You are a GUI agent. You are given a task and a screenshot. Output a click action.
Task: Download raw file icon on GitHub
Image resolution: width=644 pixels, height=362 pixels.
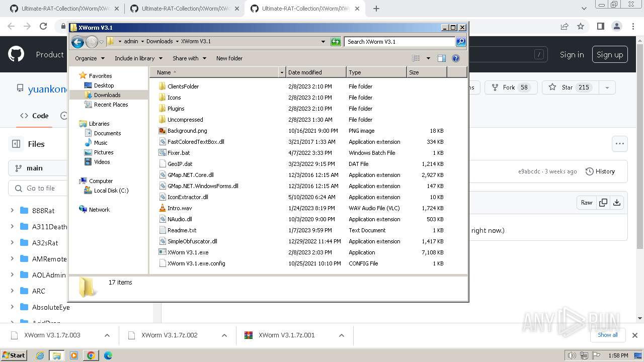tap(617, 203)
